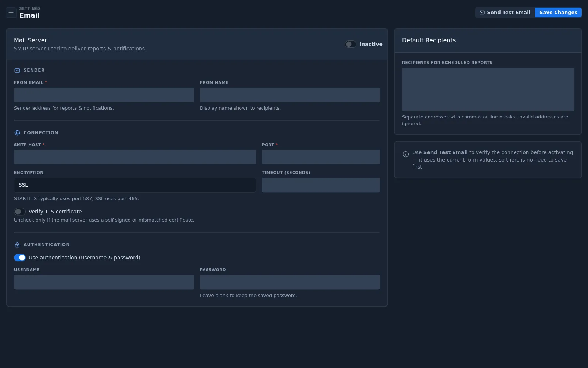The image size is (588, 368).
Task: Click Save Changes button
Action: pyautogui.click(x=558, y=13)
